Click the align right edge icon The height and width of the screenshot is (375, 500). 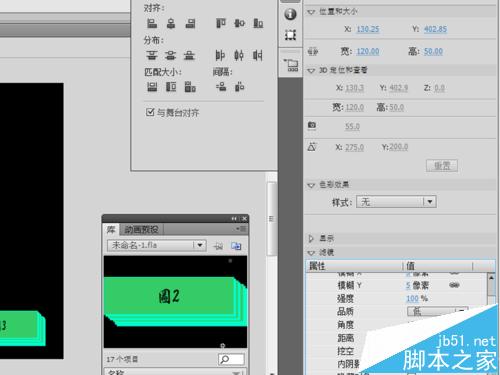tap(190, 23)
